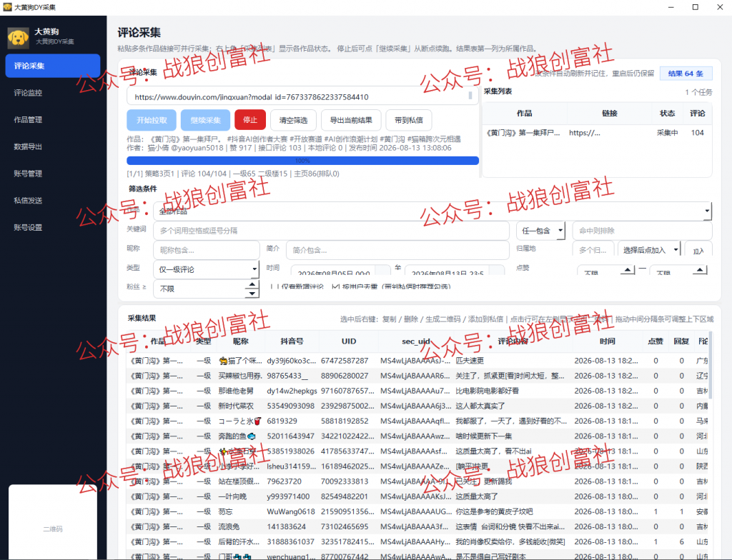The width and height of the screenshot is (732, 560).
Task: Go to 评论采集 in the sidebar
Action: (53, 66)
